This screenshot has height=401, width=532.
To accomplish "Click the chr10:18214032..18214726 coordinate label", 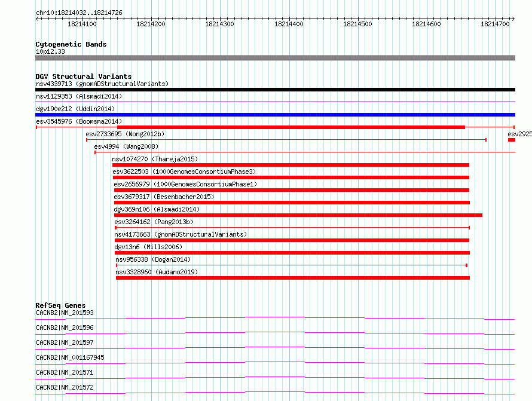I will tap(79, 13).
